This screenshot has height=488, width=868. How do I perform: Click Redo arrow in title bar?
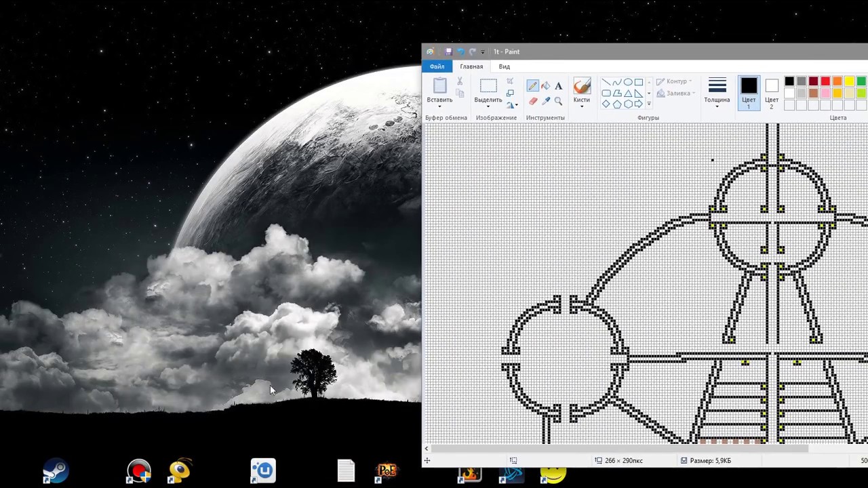point(473,52)
